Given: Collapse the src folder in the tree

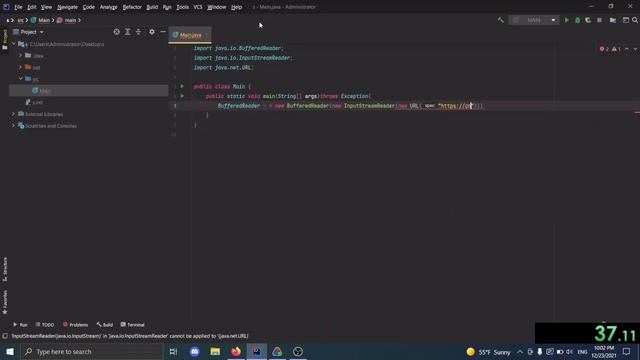Looking at the screenshot, I should (20, 78).
